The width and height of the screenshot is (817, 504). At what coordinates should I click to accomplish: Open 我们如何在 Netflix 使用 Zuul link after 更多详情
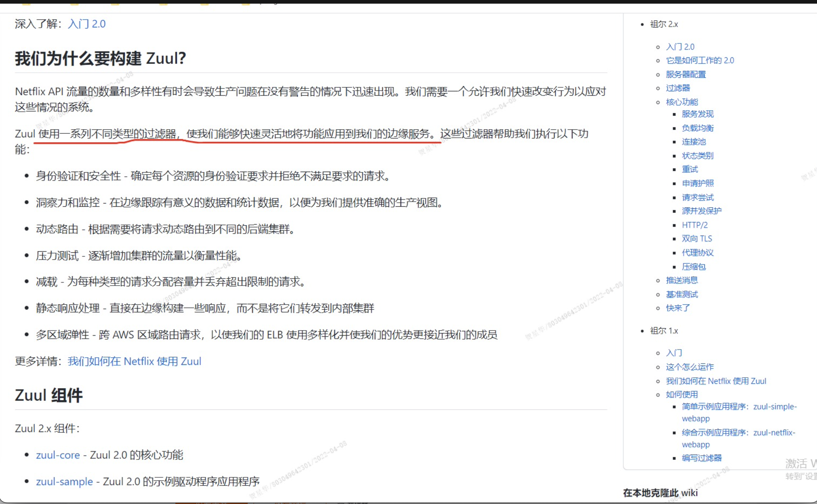point(134,361)
